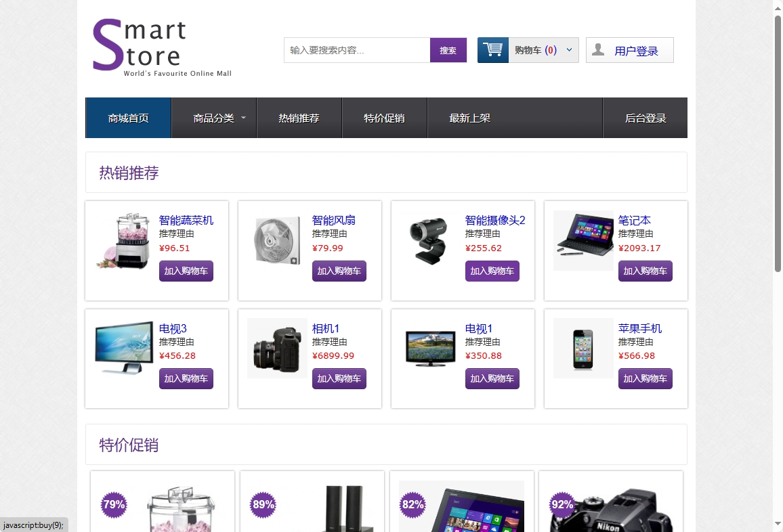This screenshot has width=783, height=532.
Task: Select 热销推荐 in the navigation bar
Action: (x=299, y=117)
